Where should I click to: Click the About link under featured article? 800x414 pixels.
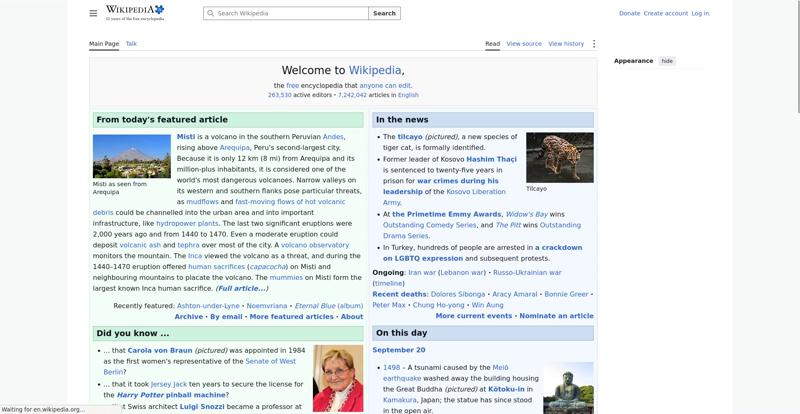[352, 316]
